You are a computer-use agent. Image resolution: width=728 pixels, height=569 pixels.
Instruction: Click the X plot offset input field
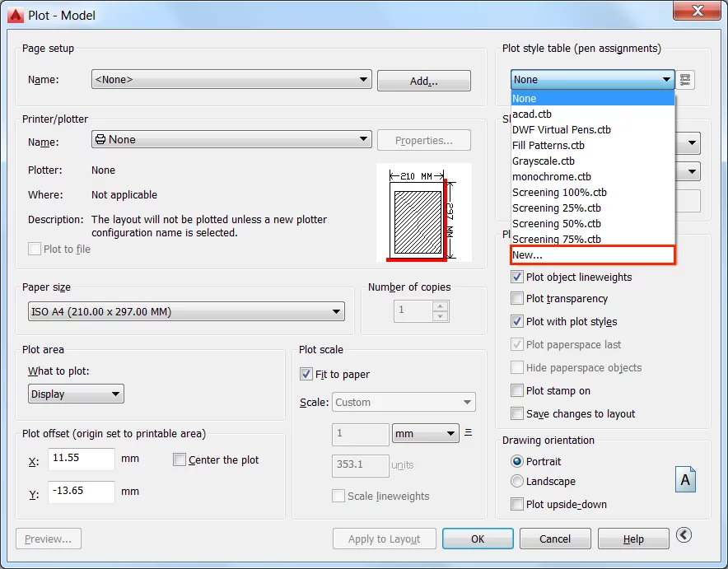pos(80,459)
